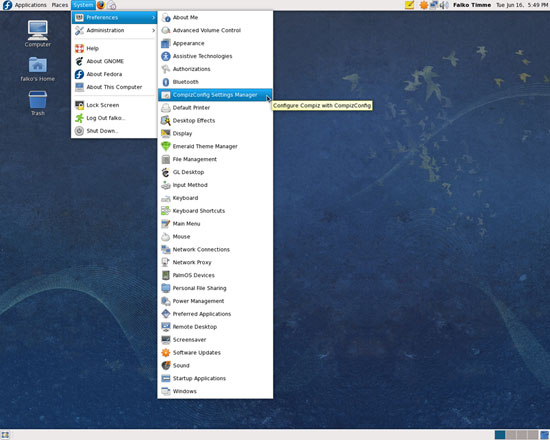Screen dimensions: 550x440
Task: Select CompizConfig Settings Manager
Action: [x=215, y=95]
